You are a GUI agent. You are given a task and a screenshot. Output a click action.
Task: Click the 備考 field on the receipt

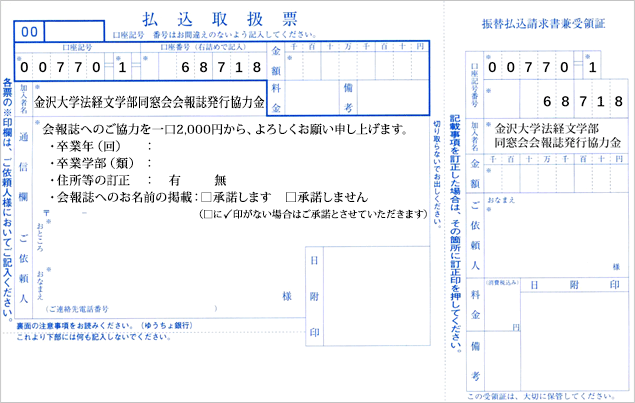[502, 361]
